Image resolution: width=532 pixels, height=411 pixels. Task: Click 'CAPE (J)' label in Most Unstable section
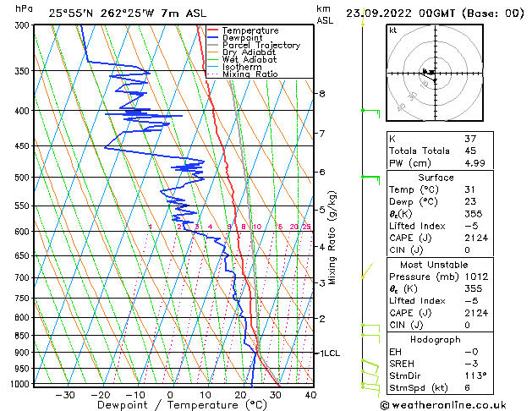(x=410, y=313)
